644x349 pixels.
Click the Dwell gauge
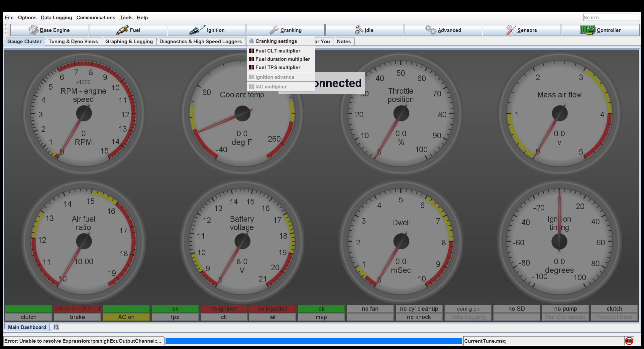pos(401,241)
